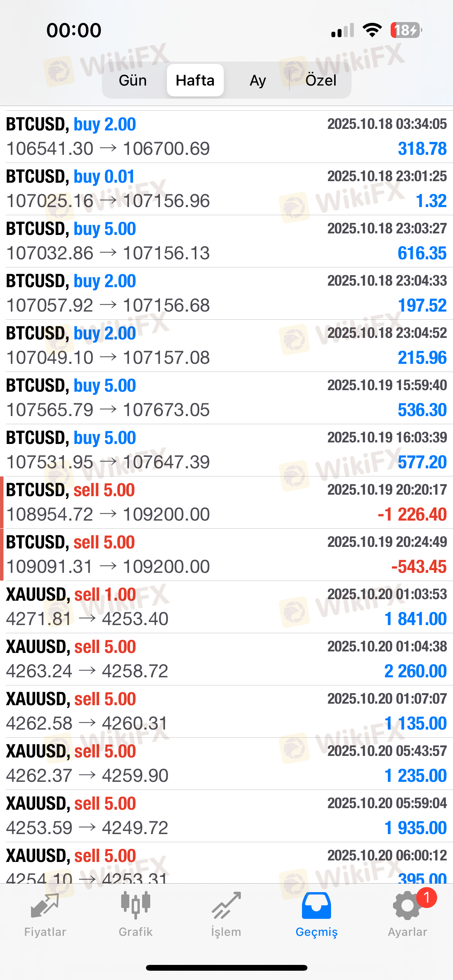Image resolution: width=453 pixels, height=980 pixels.
Task: Tap the red notification badge on Ayarlar
Action: point(427,898)
